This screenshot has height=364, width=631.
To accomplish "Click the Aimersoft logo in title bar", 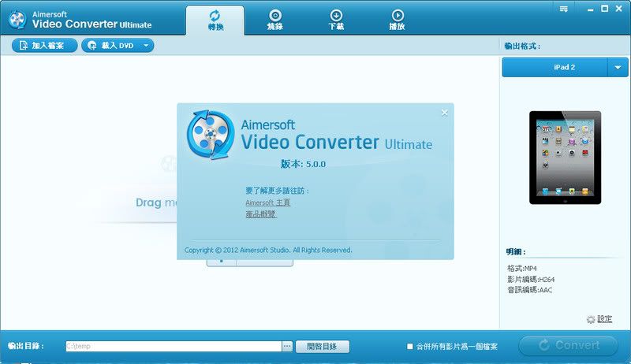I will pos(17,20).
